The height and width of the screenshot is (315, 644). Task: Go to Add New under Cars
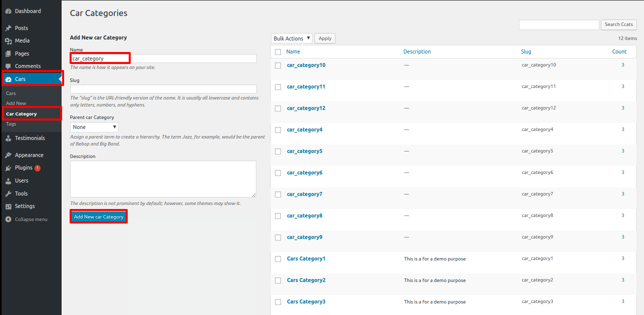tap(16, 103)
